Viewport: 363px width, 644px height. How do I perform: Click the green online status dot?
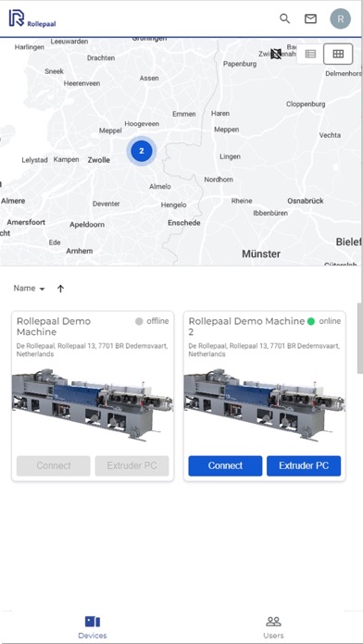[311, 321]
